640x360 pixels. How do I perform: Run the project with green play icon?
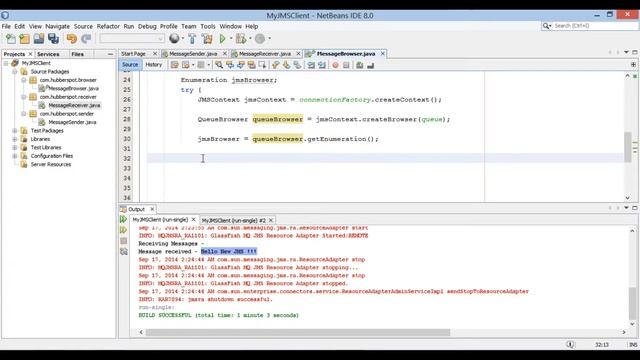point(222,39)
